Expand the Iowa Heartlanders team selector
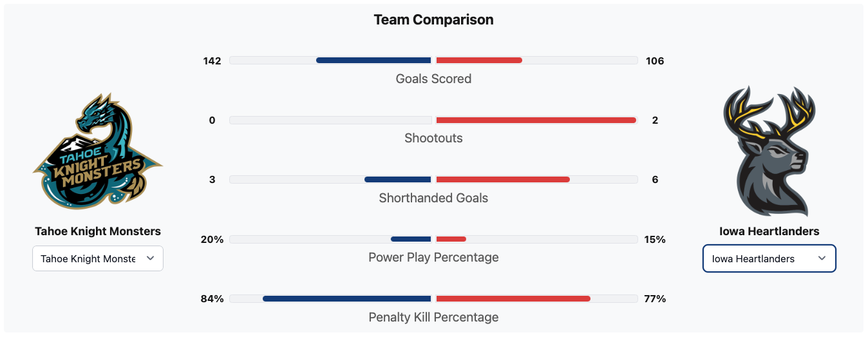Screen dimensions: 868x337 coord(769,258)
